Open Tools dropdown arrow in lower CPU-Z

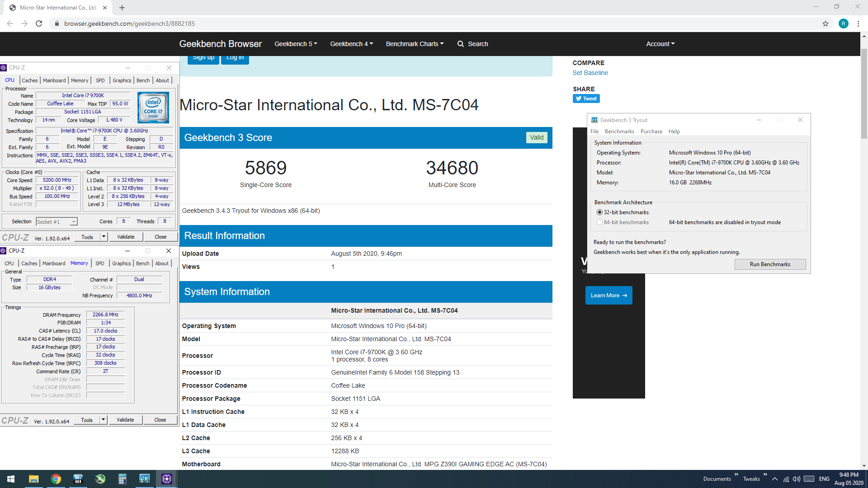click(103, 420)
